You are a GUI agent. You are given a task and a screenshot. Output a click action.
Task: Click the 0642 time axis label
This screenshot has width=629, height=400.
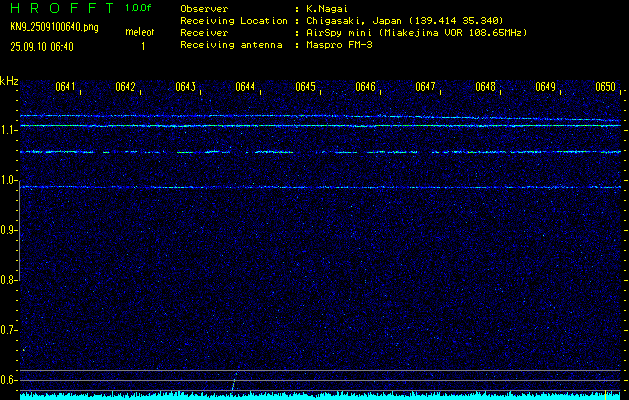point(126,87)
